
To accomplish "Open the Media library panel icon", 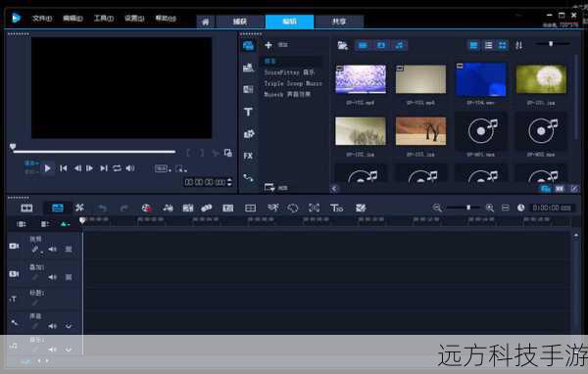I will pos(248,46).
